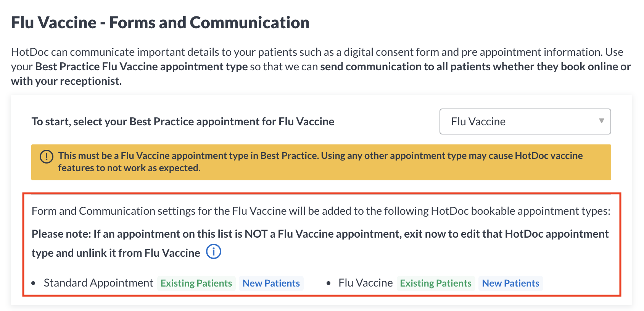Viewport: 644px width, 311px height.
Task: Select the Flu Vaccine list item
Action: tap(365, 283)
